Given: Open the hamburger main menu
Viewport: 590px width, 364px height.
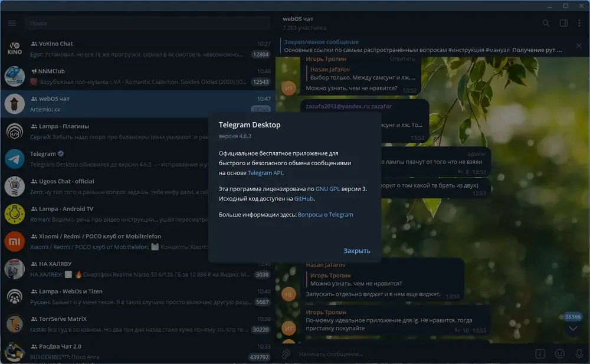Looking at the screenshot, I should [x=12, y=24].
